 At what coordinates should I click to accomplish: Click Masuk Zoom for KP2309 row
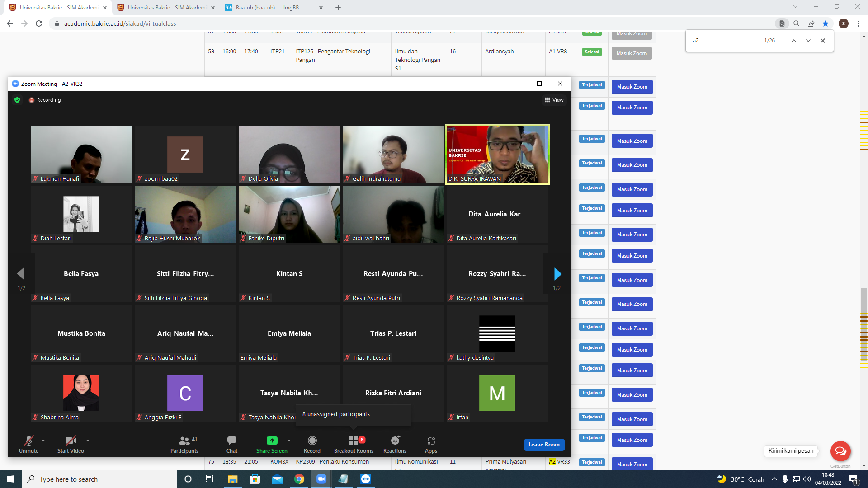(x=632, y=465)
